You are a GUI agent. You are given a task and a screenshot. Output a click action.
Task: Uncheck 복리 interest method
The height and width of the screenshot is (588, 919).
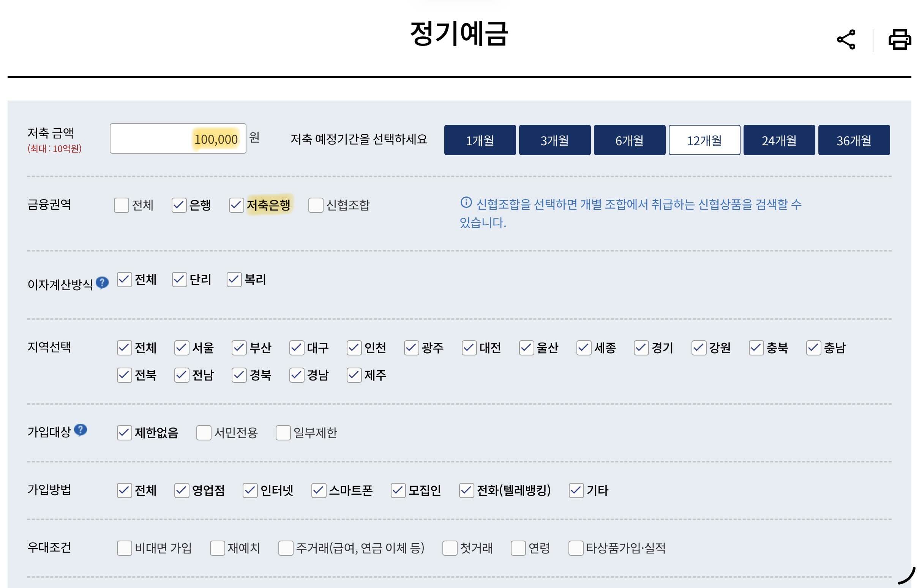click(x=234, y=280)
